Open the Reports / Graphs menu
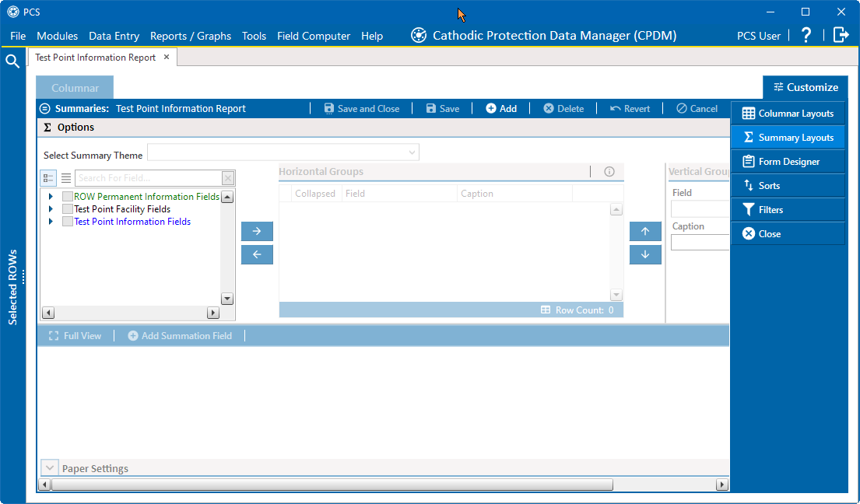 coord(191,36)
